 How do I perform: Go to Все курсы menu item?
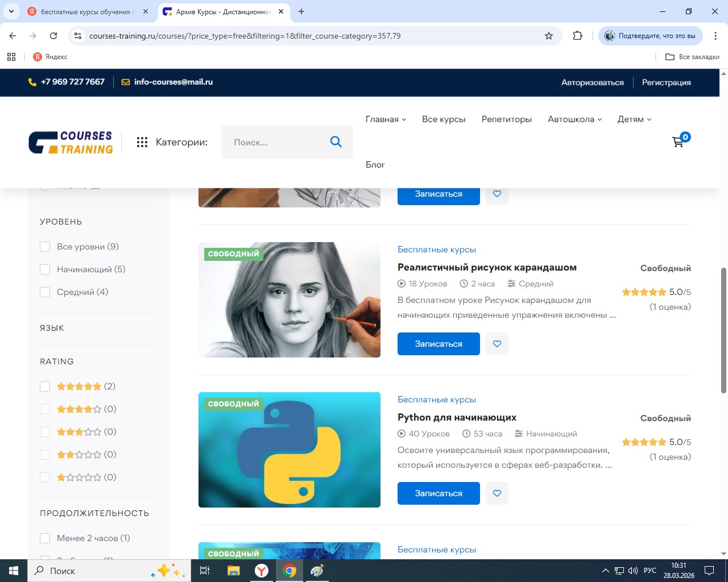444,119
